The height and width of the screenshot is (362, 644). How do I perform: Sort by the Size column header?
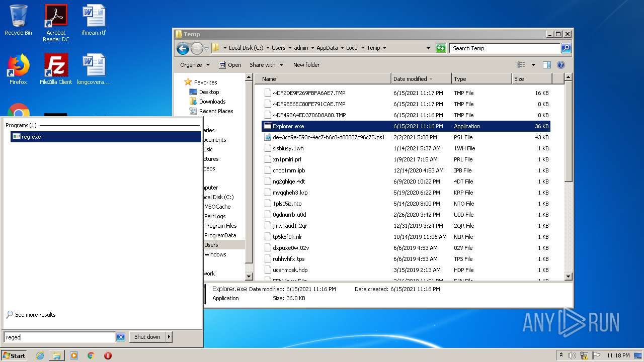click(532, 79)
